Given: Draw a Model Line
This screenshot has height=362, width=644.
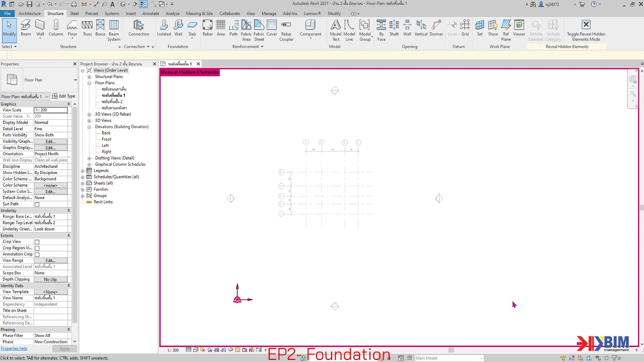Looking at the screenshot, I should point(349,31).
